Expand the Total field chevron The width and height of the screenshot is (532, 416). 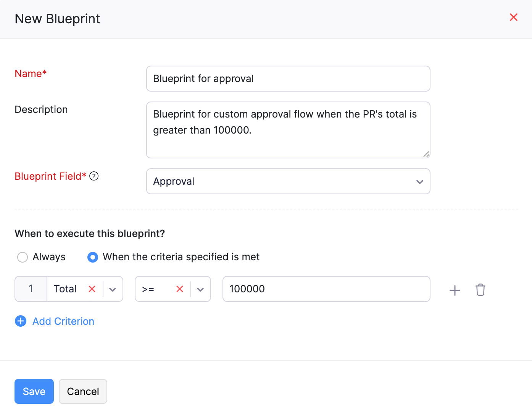click(113, 289)
